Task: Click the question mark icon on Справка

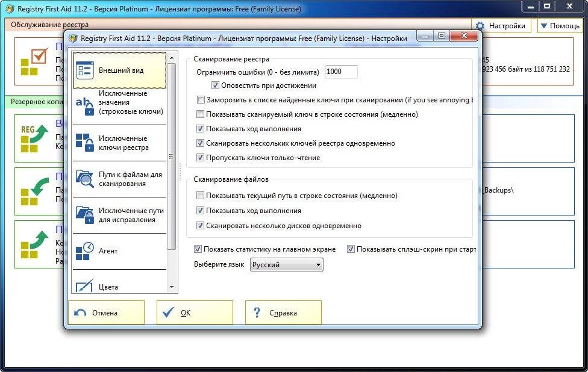Action: pyautogui.click(x=257, y=312)
